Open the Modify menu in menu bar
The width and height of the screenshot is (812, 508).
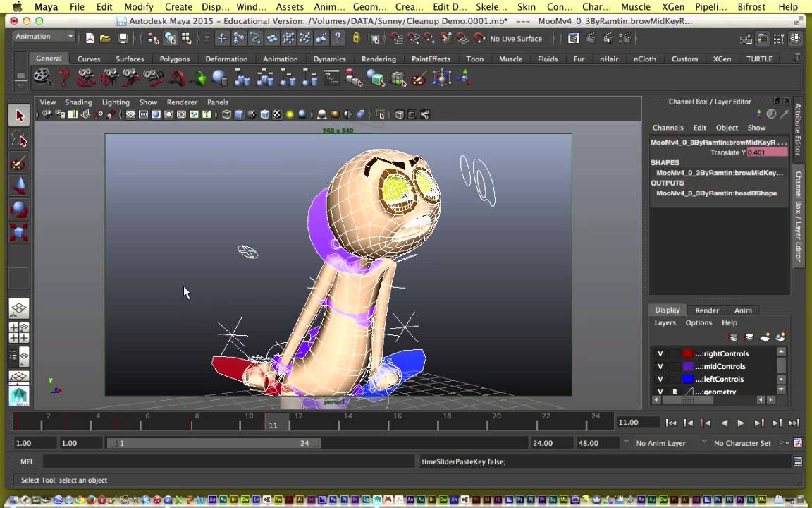tap(138, 7)
